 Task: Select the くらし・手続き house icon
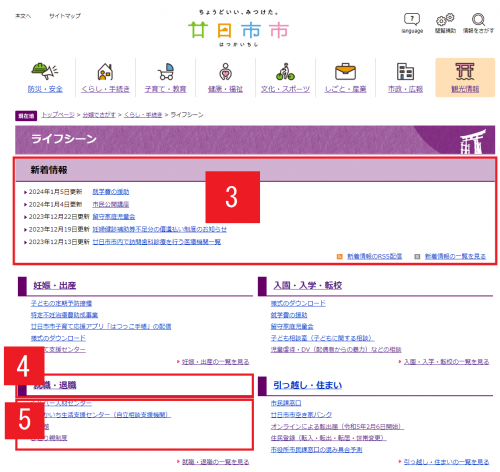click(105, 77)
